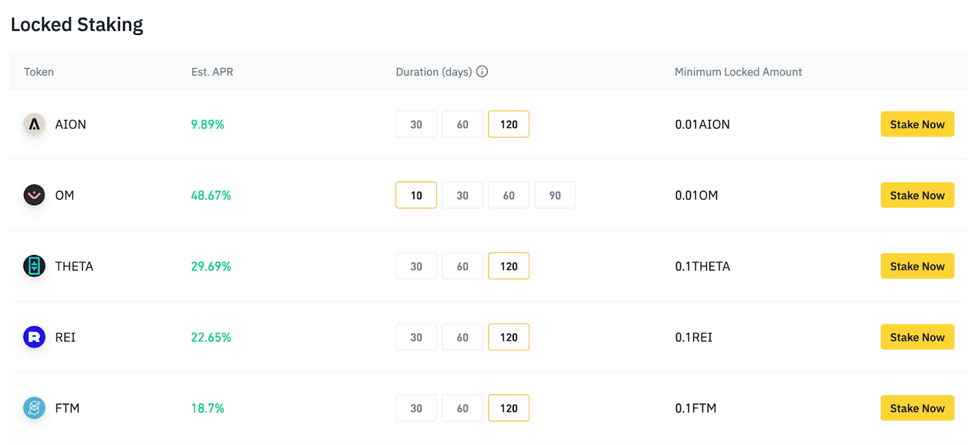Image resolution: width=980 pixels, height=445 pixels.
Task: Click the FTM token logo icon
Action: click(x=34, y=408)
